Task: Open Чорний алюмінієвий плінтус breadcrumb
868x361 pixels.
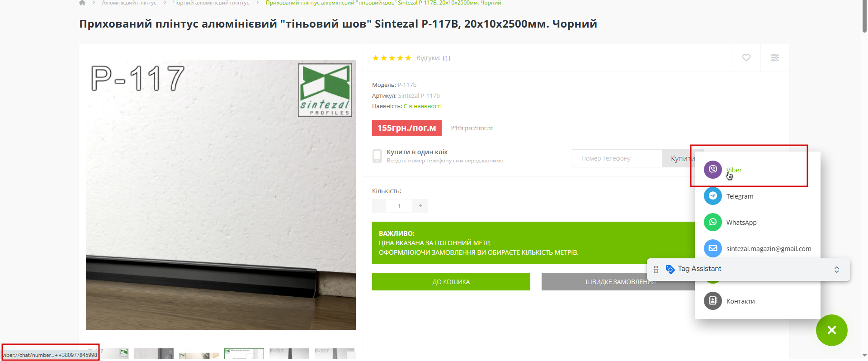Action: point(211,3)
